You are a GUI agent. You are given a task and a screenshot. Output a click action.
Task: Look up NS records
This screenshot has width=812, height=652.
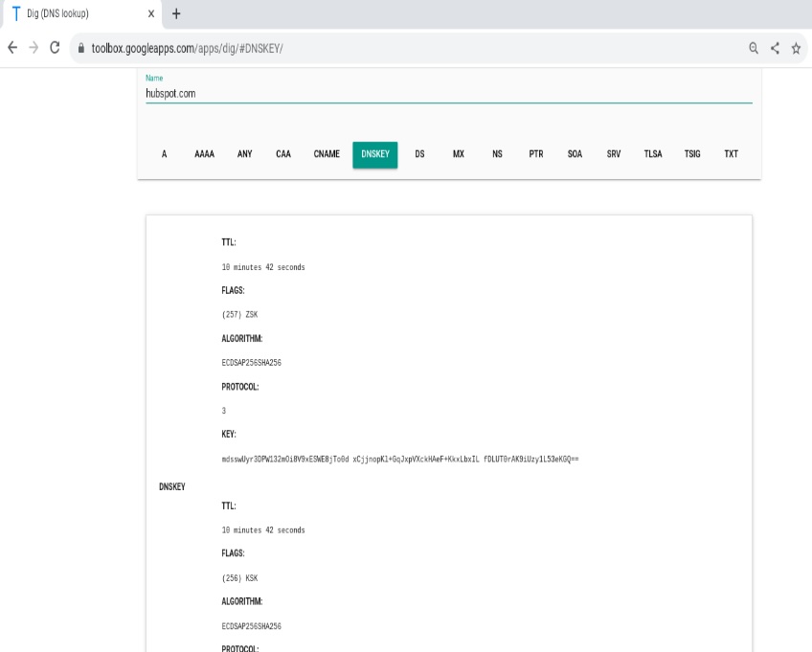pyautogui.click(x=497, y=154)
